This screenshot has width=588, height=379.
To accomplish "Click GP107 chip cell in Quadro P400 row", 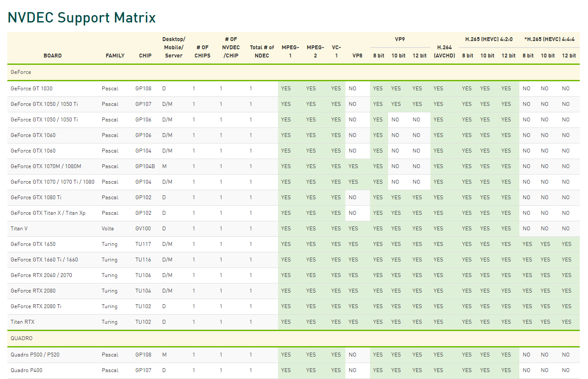I will click(x=143, y=370).
